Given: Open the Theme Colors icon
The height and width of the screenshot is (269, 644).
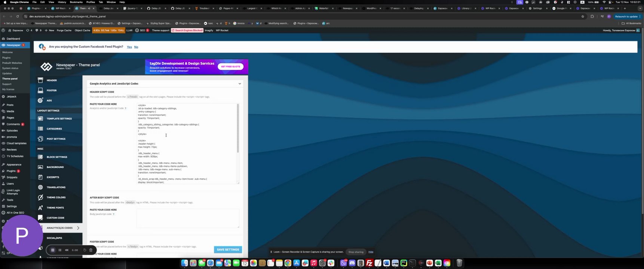Looking at the screenshot, I should 40,197.
